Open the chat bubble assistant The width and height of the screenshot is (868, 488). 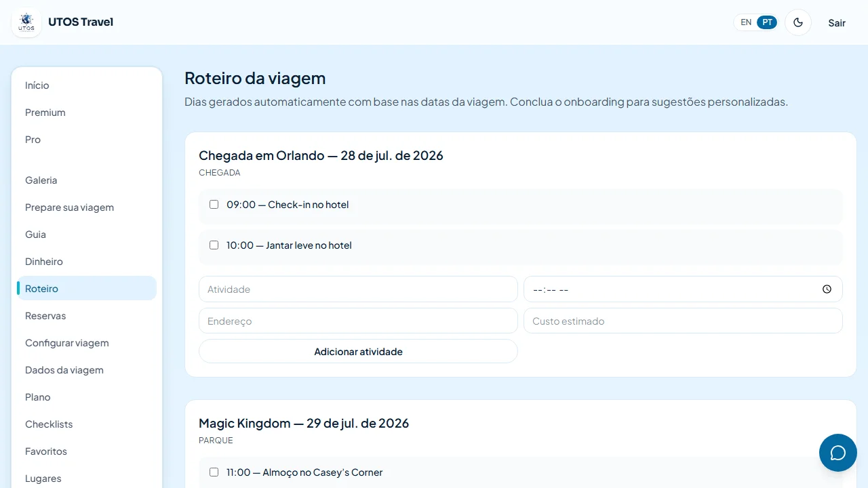838,453
